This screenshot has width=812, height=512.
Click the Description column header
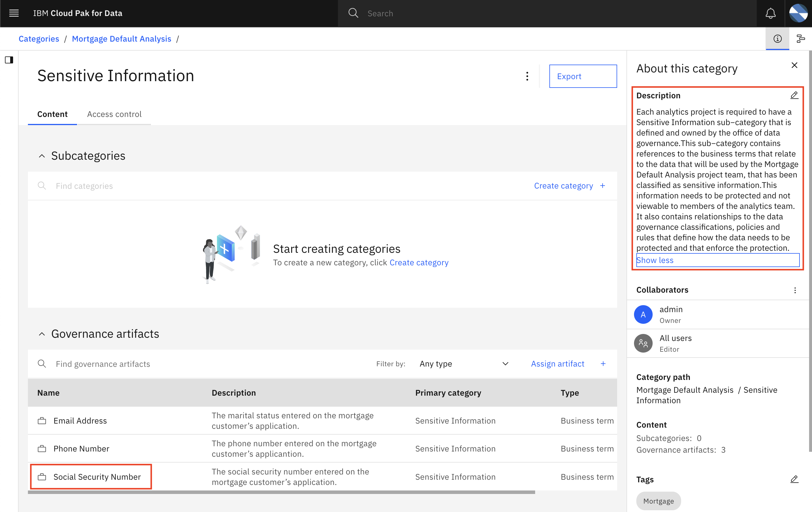pyautogui.click(x=234, y=393)
